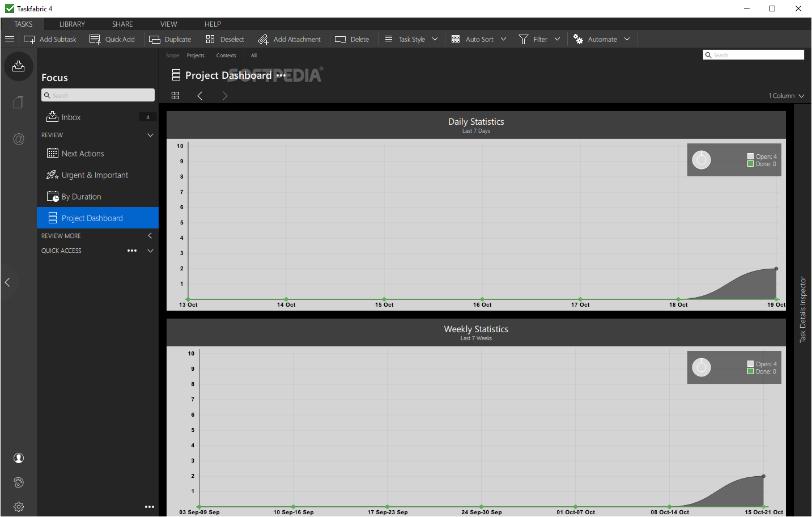Open the Auto Sort dropdown
The width and height of the screenshot is (812, 517).
[x=479, y=39]
